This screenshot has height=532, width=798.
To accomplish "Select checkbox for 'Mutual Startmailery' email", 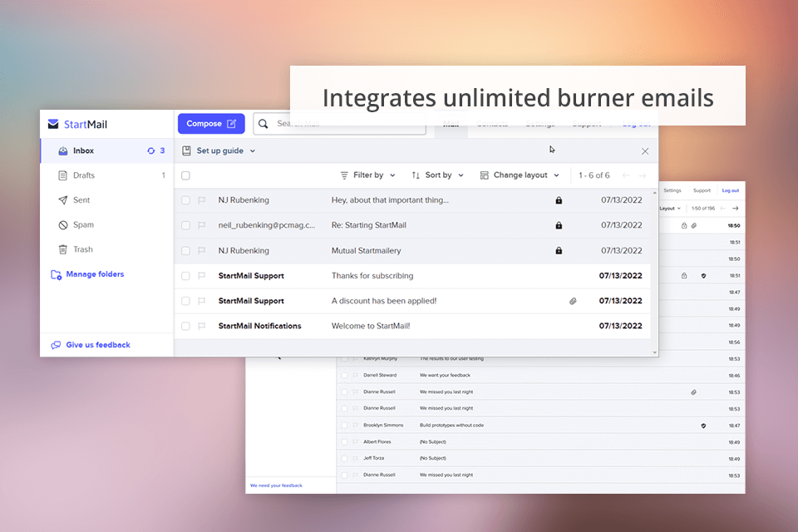I will tap(185, 250).
